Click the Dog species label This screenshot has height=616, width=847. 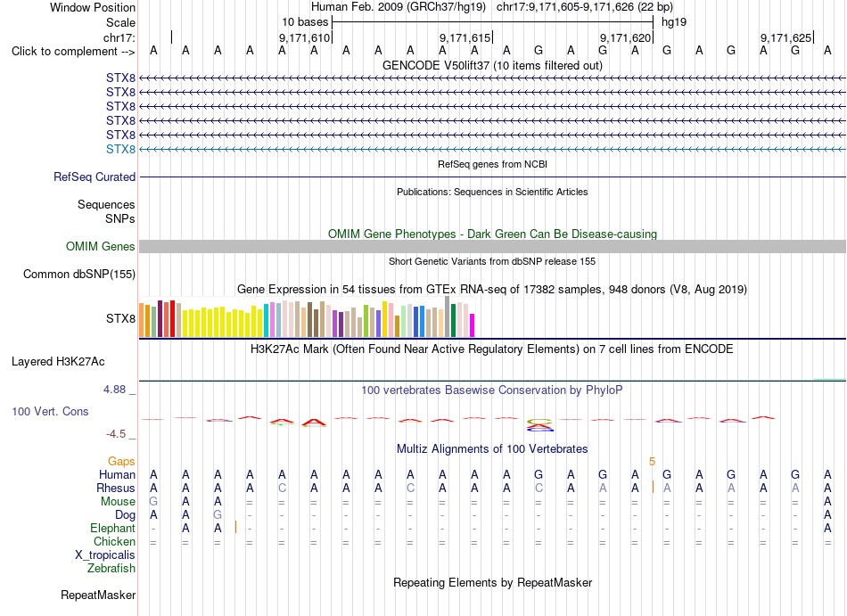pyautogui.click(x=125, y=515)
